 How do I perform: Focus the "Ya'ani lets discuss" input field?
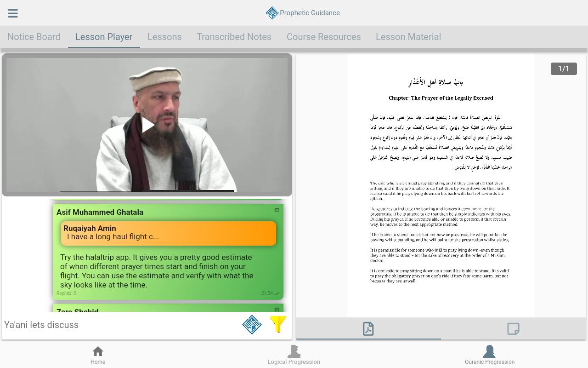(x=120, y=325)
